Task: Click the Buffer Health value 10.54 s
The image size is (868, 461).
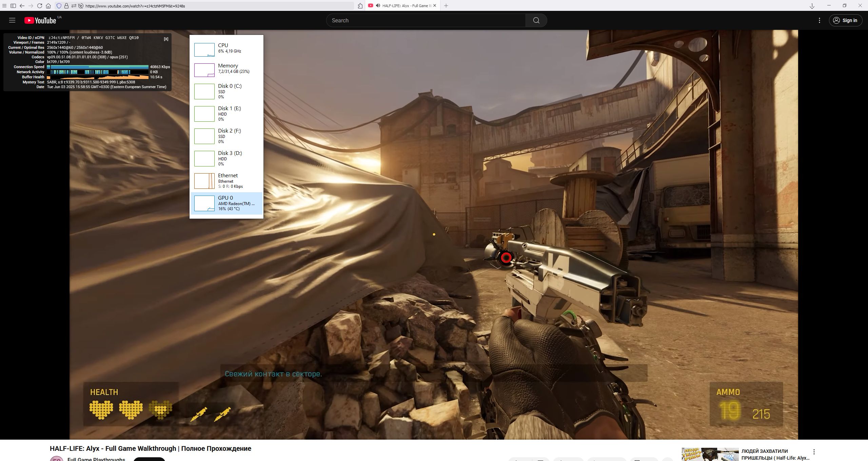Action: 156,77
